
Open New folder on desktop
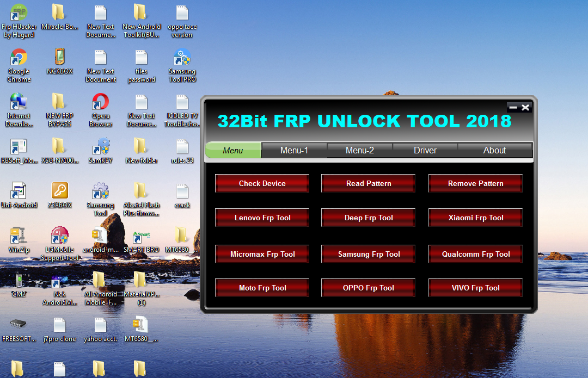142,151
